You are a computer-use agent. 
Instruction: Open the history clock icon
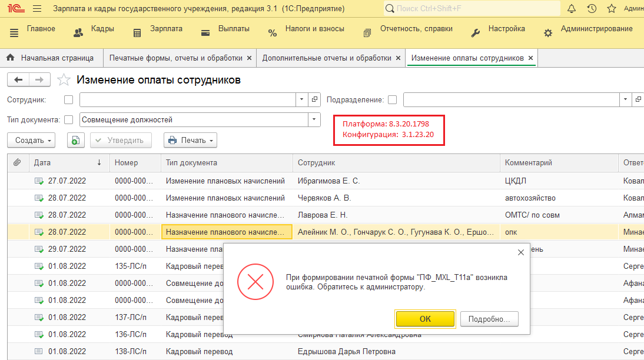point(592,8)
